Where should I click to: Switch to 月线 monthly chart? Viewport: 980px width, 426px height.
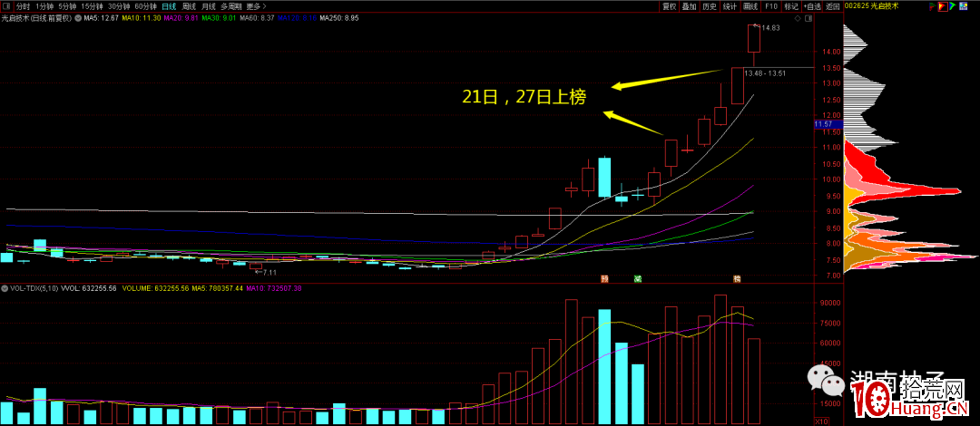pos(208,6)
